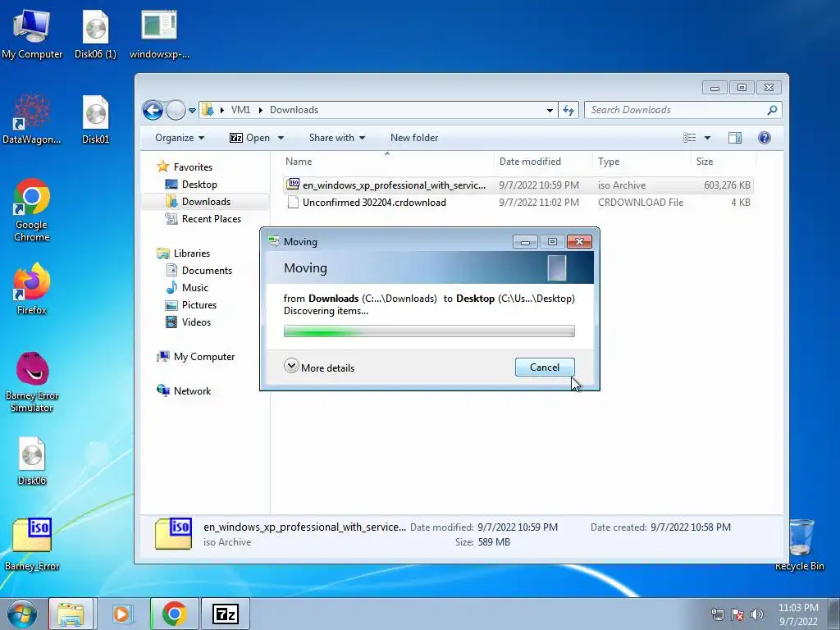Open Network in the navigation pane
Image resolution: width=840 pixels, height=630 pixels.
[192, 391]
